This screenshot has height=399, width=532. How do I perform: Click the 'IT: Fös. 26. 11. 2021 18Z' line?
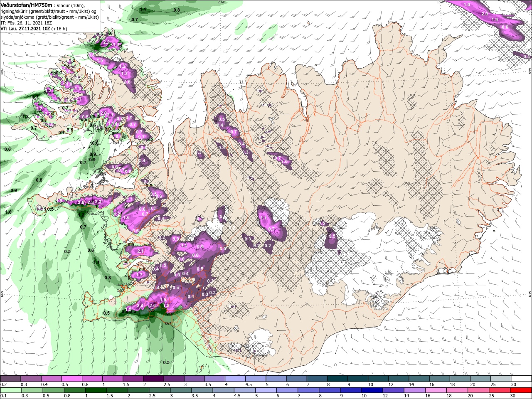coord(25,23)
